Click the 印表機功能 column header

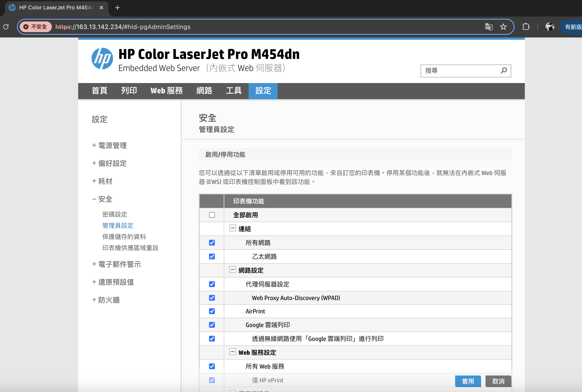click(368, 201)
